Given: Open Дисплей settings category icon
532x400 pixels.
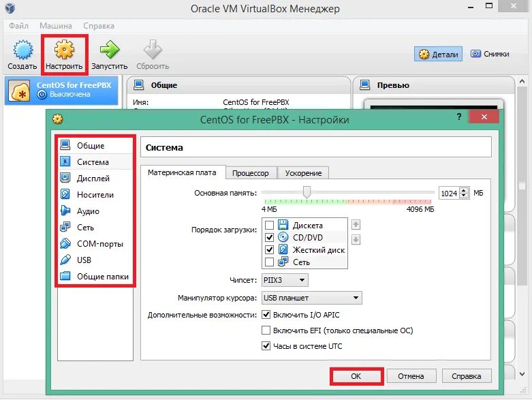Looking at the screenshot, I should tap(65, 178).
